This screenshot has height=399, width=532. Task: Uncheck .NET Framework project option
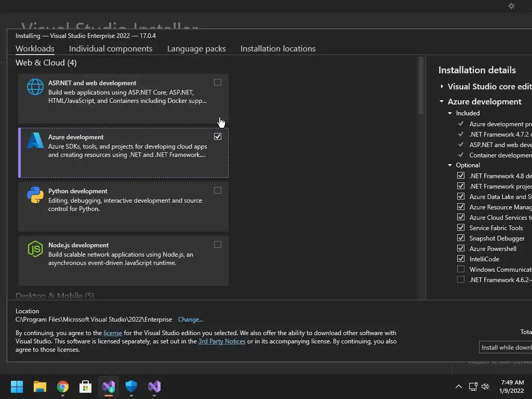pos(460,186)
